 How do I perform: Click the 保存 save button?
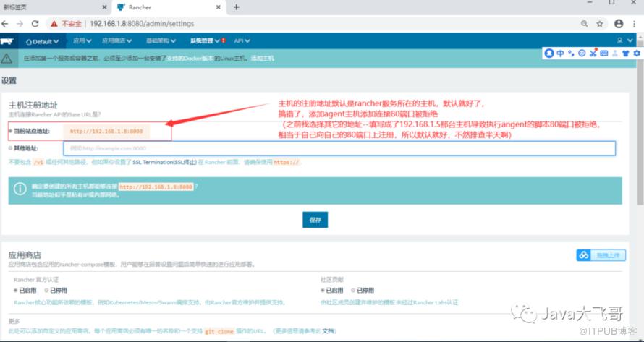(315, 220)
